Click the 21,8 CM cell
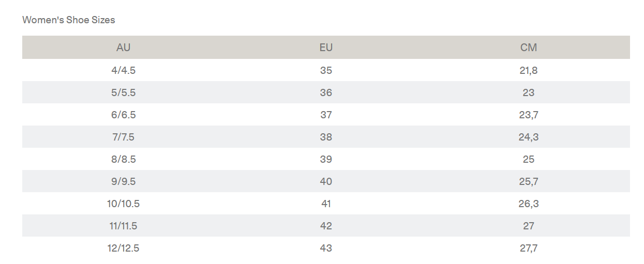 pyautogui.click(x=529, y=70)
